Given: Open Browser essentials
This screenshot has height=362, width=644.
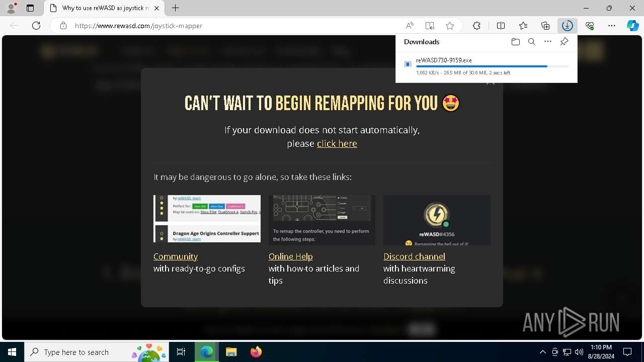Looking at the screenshot, I should click(x=590, y=26).
